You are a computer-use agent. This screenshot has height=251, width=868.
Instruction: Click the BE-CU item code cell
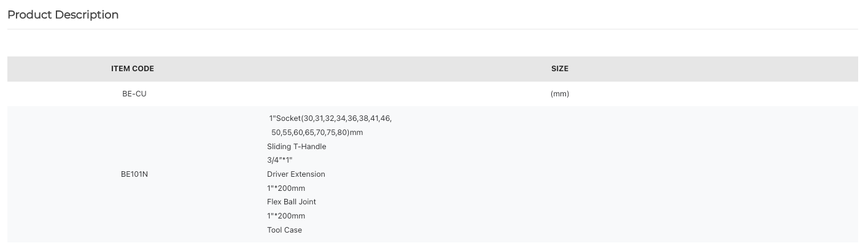click(x=134, y=94)
